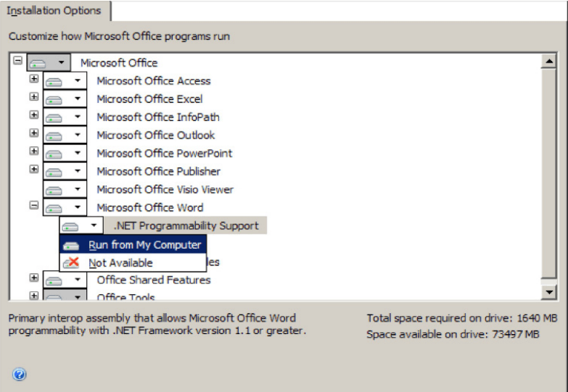Open install-state dropdown for Microsoft Office Publisher
Screen dimensions: 568x392
coord(65,171)
